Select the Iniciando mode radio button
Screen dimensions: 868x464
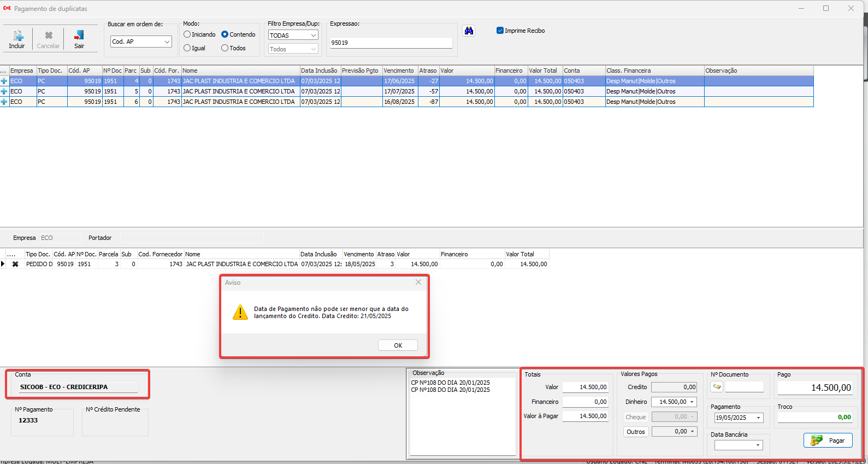[187, 34]
